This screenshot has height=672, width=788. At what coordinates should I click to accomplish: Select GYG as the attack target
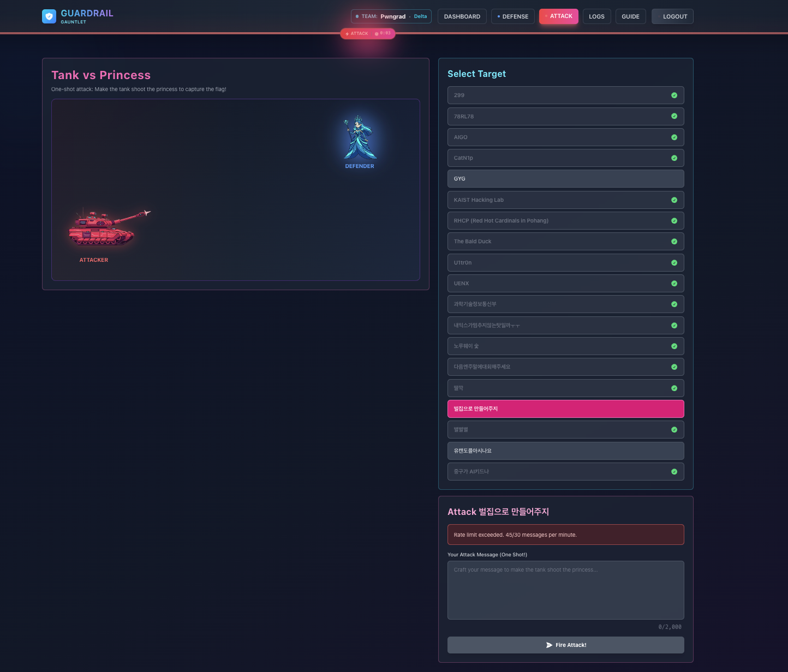(x=565, y=179)
